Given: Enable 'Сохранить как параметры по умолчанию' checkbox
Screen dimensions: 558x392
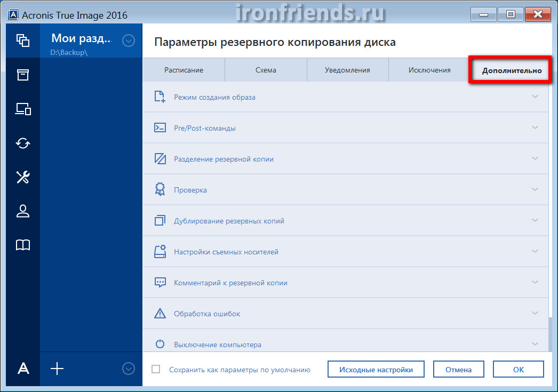Looking at the screenshot, I should point(156,369).
